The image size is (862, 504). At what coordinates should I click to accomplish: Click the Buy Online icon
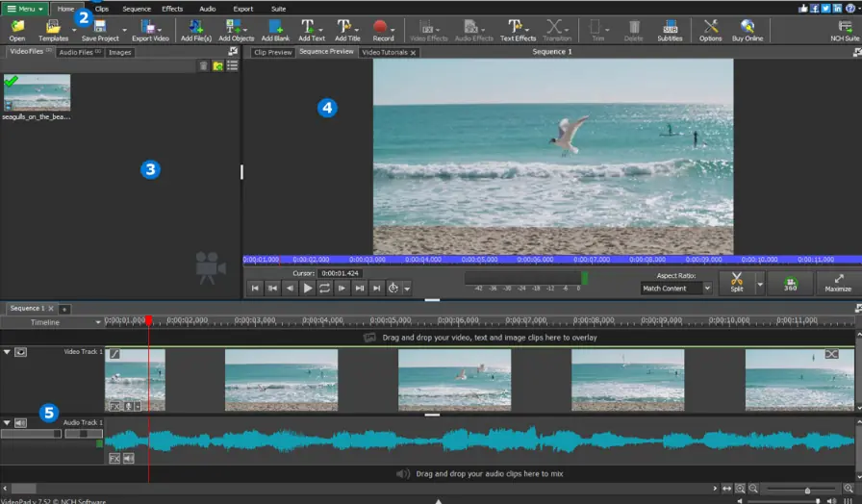point(748,30)
